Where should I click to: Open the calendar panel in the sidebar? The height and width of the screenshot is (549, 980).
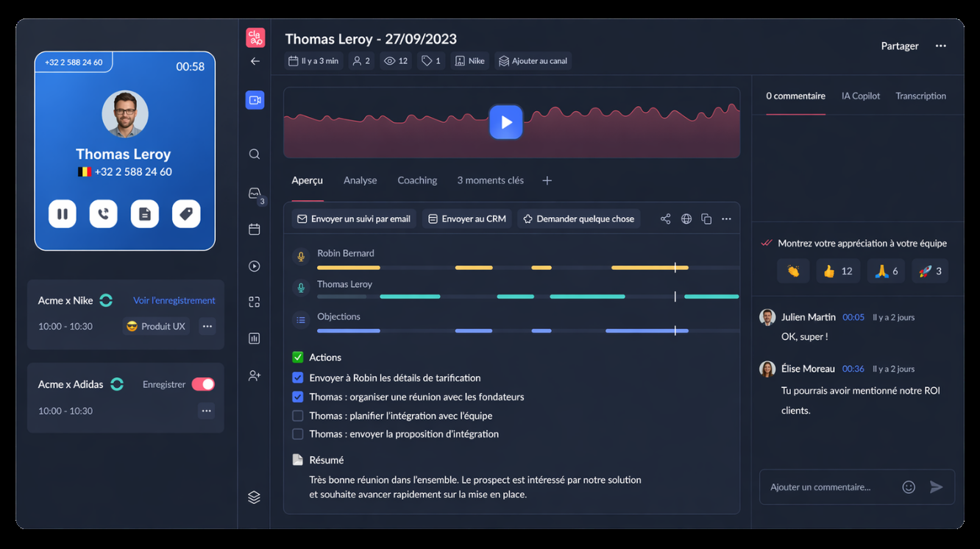coord(254,229)
